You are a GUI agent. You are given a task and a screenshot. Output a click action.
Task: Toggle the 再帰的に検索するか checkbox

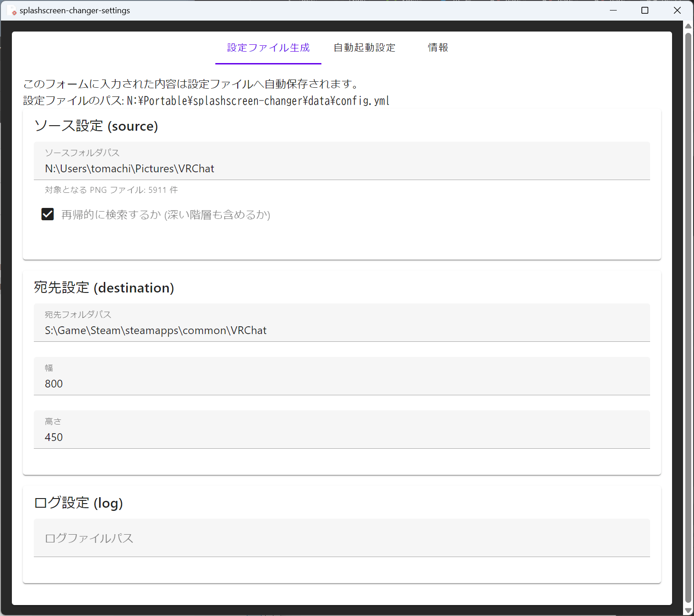(x=48, y=214)
